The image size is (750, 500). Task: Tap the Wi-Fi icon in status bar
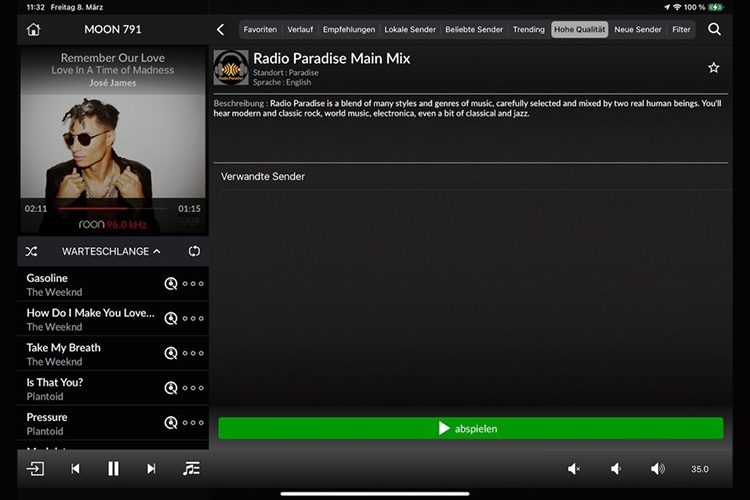click(677, 7)
